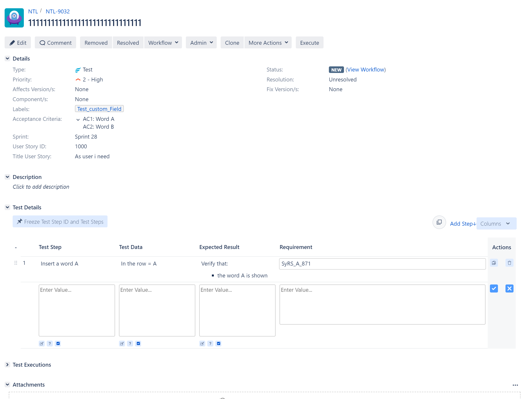Click Freeze Test Step ID and Test Steps

(60, 222)
